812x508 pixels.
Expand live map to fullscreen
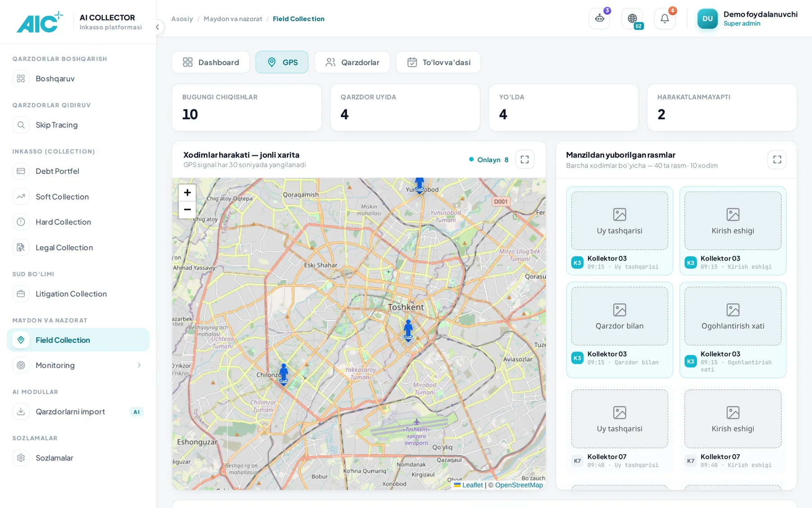[525, 159]
